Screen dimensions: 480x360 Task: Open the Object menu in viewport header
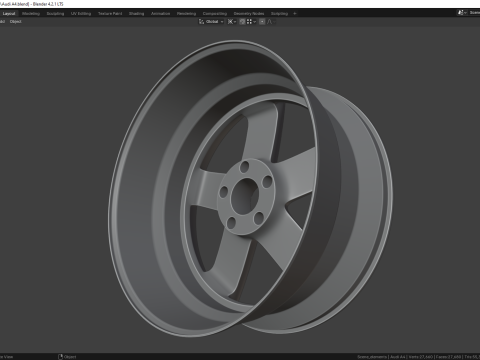pyautogui.click(x=16, y=22)
